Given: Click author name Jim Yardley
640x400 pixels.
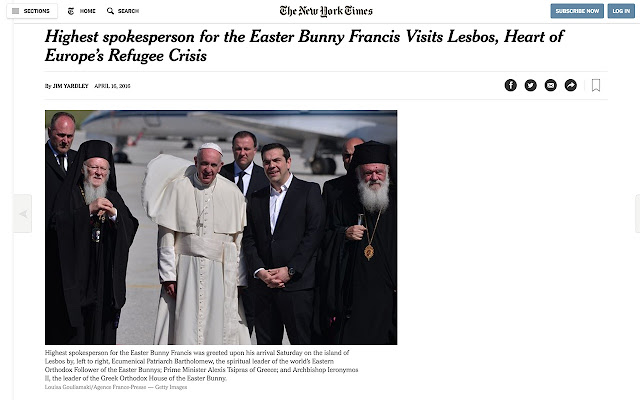Looking at the screenshot, I should (70, 86).
